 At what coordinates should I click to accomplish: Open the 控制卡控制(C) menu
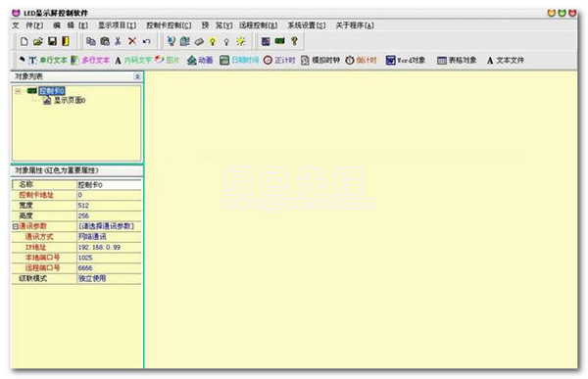pos(169,25)
